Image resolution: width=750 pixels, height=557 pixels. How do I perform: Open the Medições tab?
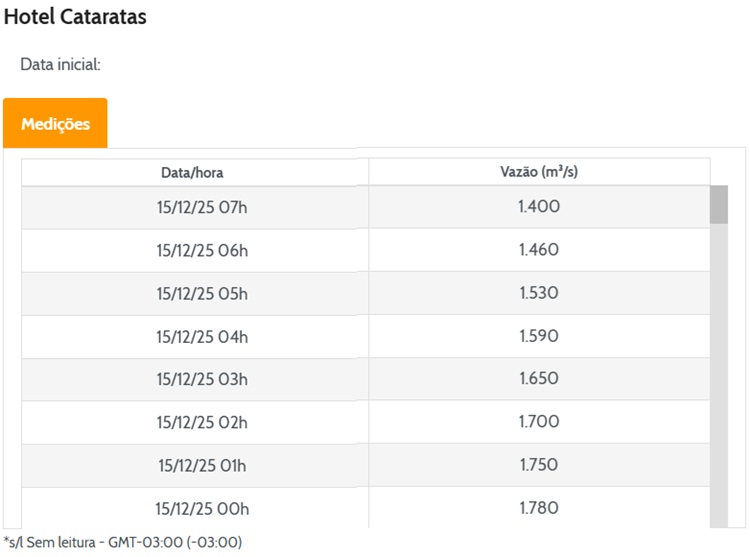pyautogui.click(x=55, y=124)
